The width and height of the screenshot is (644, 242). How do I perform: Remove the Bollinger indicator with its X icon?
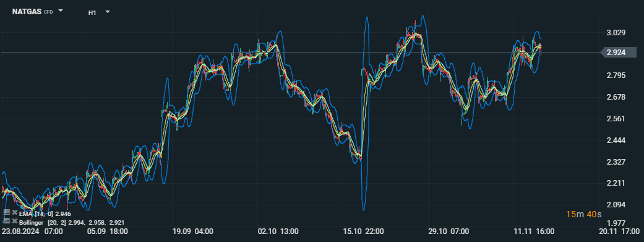(x=14, y=221)
